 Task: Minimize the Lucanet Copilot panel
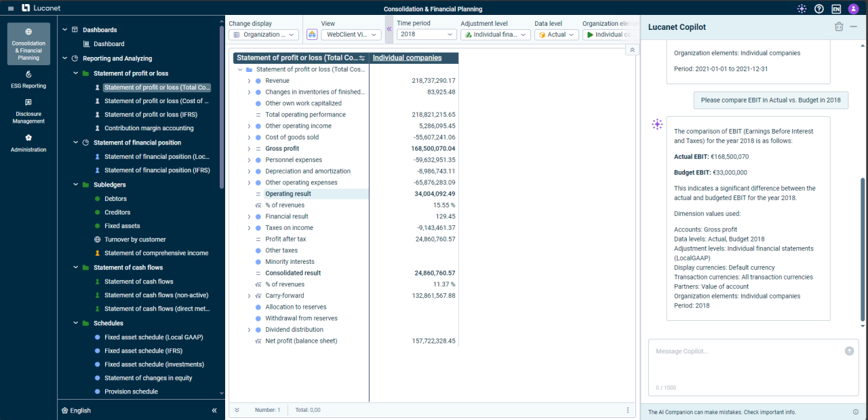tap(853, 27)
